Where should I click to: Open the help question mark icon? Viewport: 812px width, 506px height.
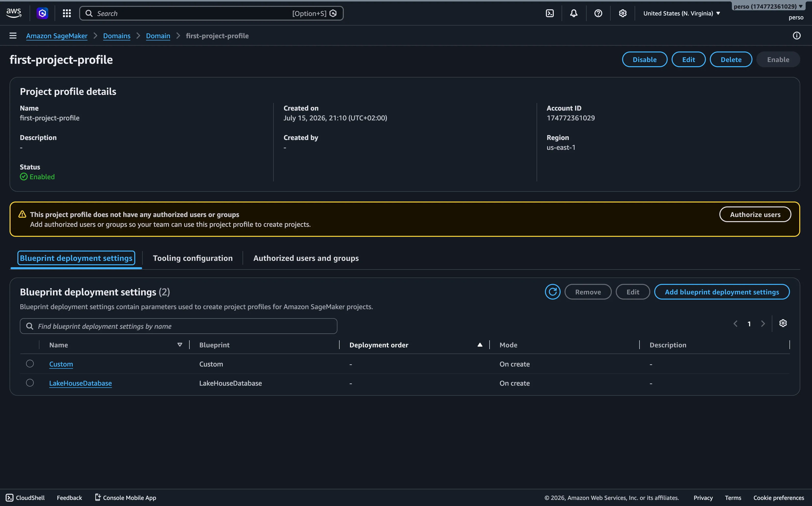pos(598,13)
